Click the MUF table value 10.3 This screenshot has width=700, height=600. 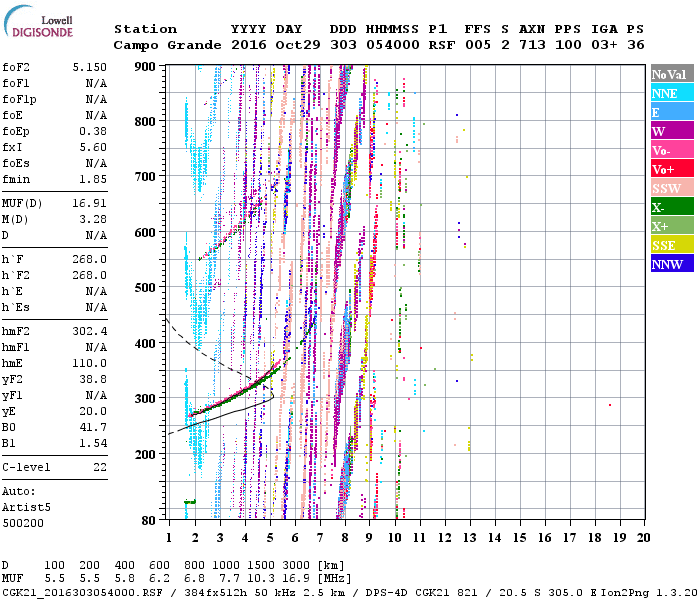[x=261, y=579]
